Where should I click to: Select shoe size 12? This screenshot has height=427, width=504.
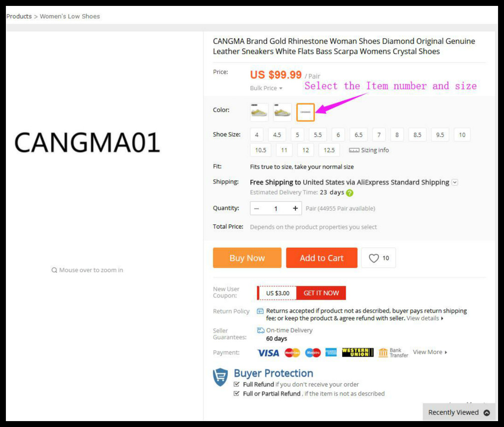(x=306, y=151)
